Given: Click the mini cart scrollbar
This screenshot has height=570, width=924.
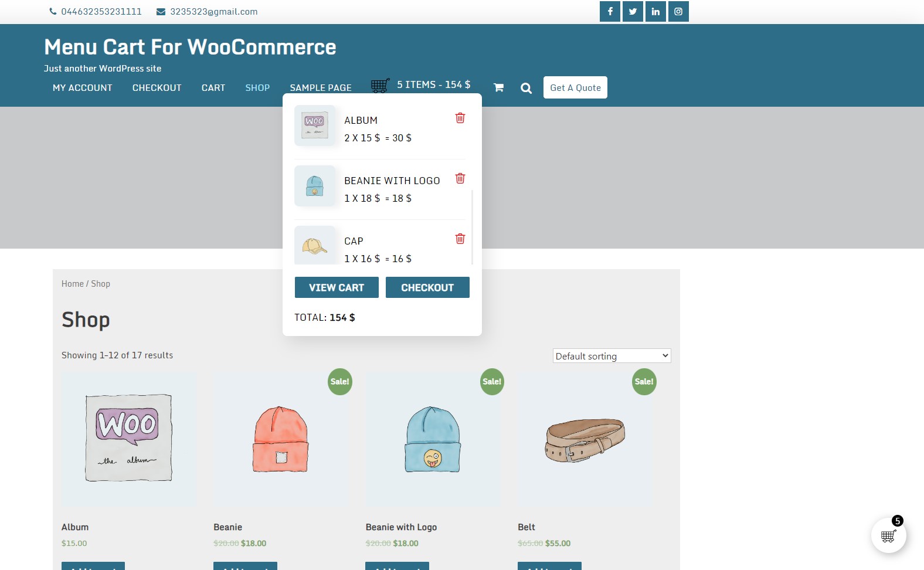Looking at the screenshot, I should tap(473, 228).
